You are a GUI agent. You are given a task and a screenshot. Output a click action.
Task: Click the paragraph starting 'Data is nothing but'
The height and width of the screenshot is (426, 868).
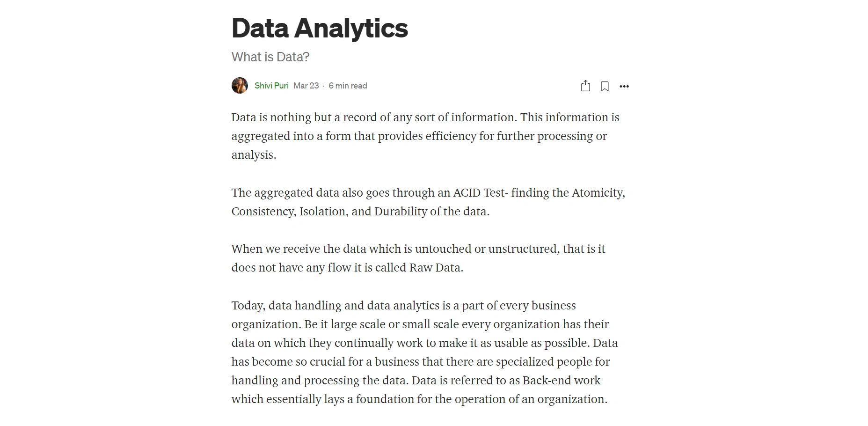(425, 136)
